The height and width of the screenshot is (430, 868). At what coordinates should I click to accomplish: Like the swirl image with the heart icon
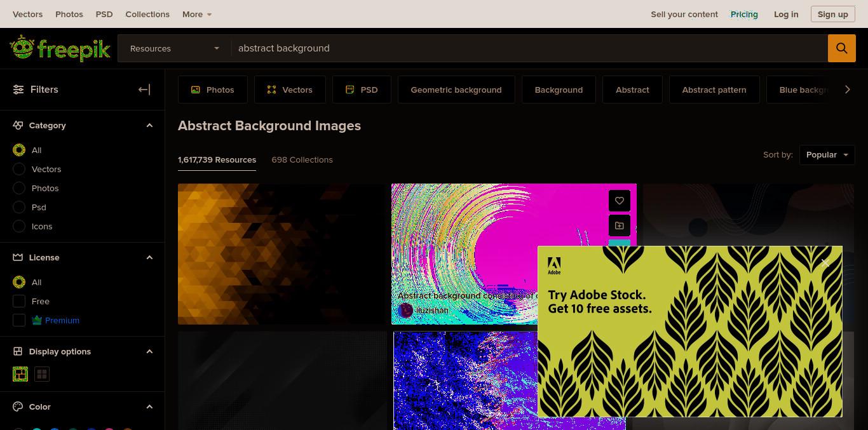tap(620, 201)
